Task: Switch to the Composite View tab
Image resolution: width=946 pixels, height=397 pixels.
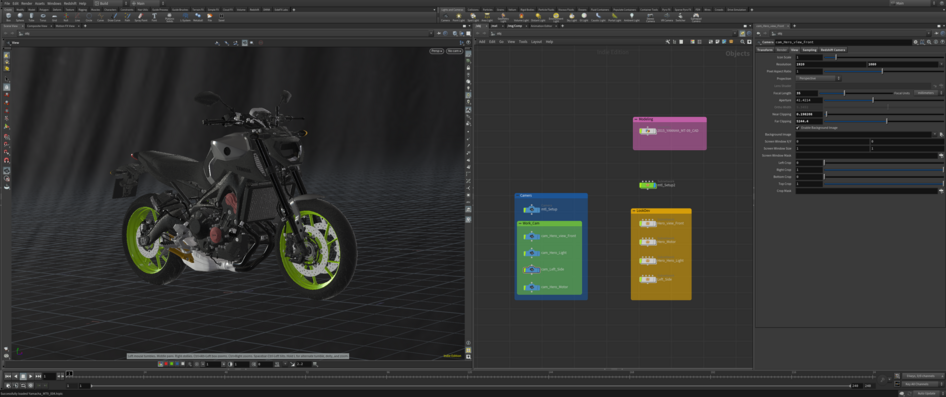Action: pos(37,26)
